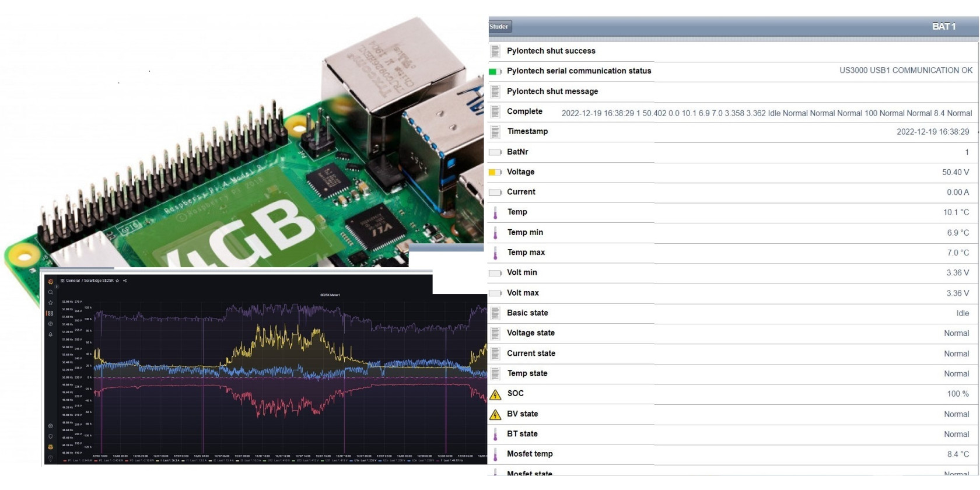The width and height of the screenshot is (980, 490).
Task: Star the SolarEdge SE25K dashboard
Action: (x=117, y=281)
